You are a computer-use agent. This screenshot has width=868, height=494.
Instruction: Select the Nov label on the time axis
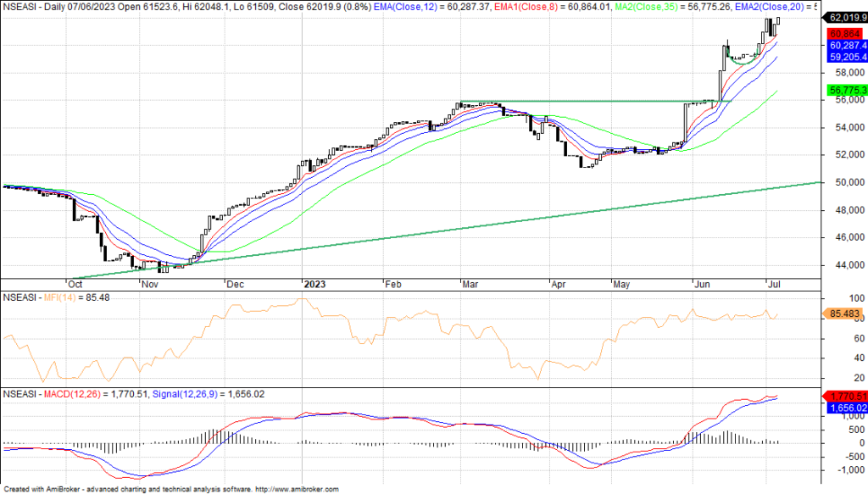point(150,286)
